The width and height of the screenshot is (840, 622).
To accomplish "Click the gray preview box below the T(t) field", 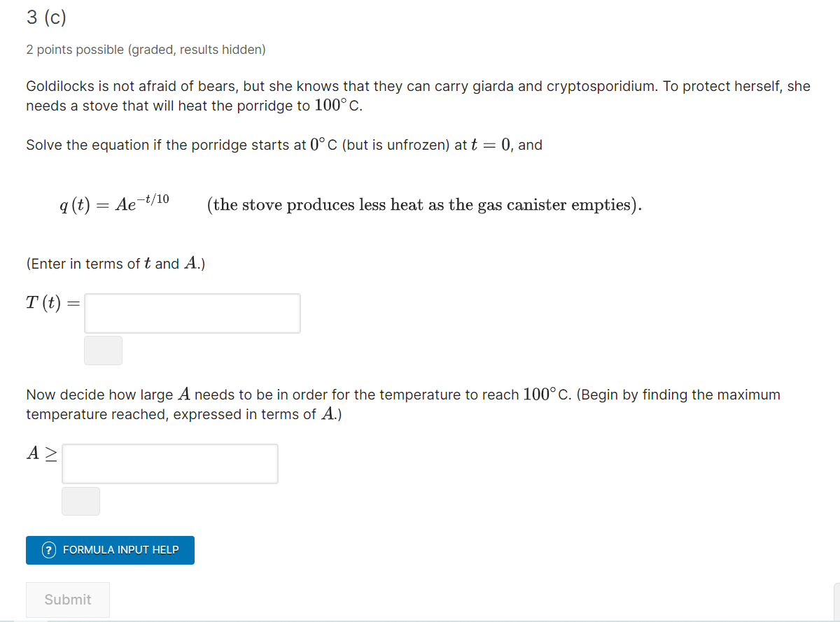I will 103,350.
